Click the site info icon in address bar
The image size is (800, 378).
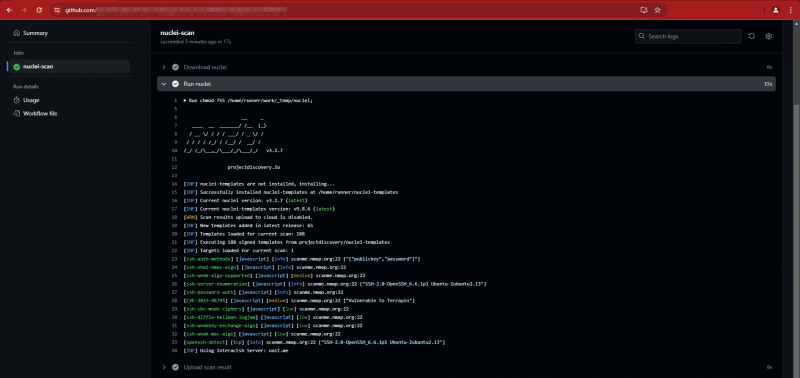[x=57, y=10]
